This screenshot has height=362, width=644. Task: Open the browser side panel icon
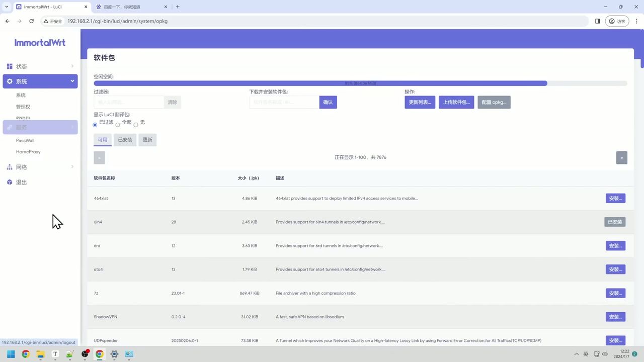click(598, 21)
